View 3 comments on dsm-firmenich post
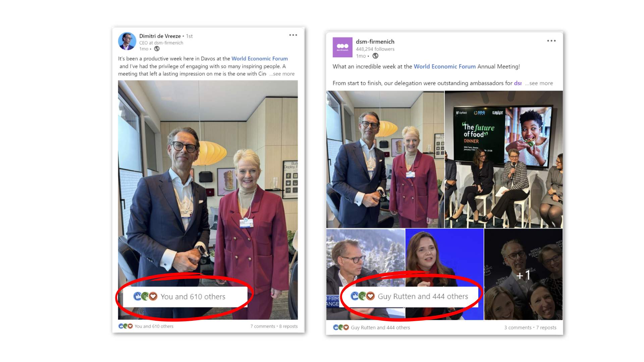Image resolution: width=644 pixels, height=362 pixels. click(518, 327)
